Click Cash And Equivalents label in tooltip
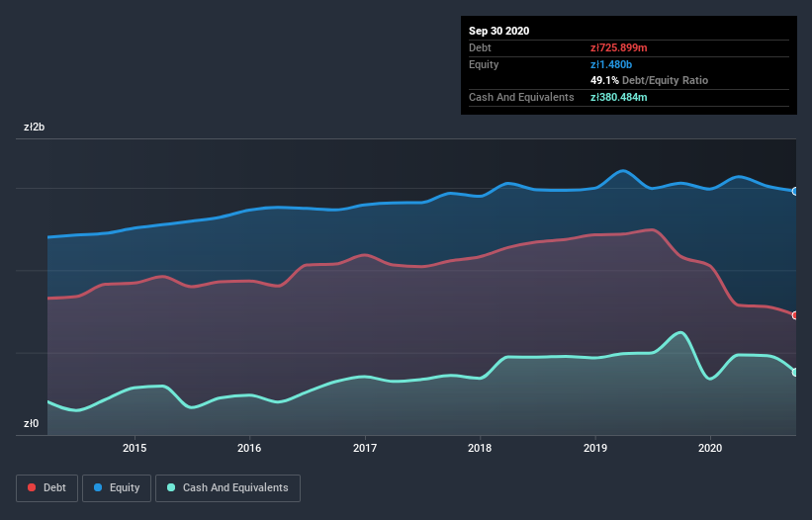 [x=521, y=97]
